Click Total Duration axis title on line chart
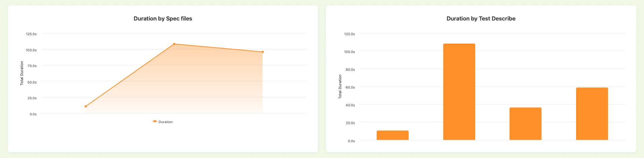This screenshot has width=644, height=158. pyautogui.click(x=22, y=73)
